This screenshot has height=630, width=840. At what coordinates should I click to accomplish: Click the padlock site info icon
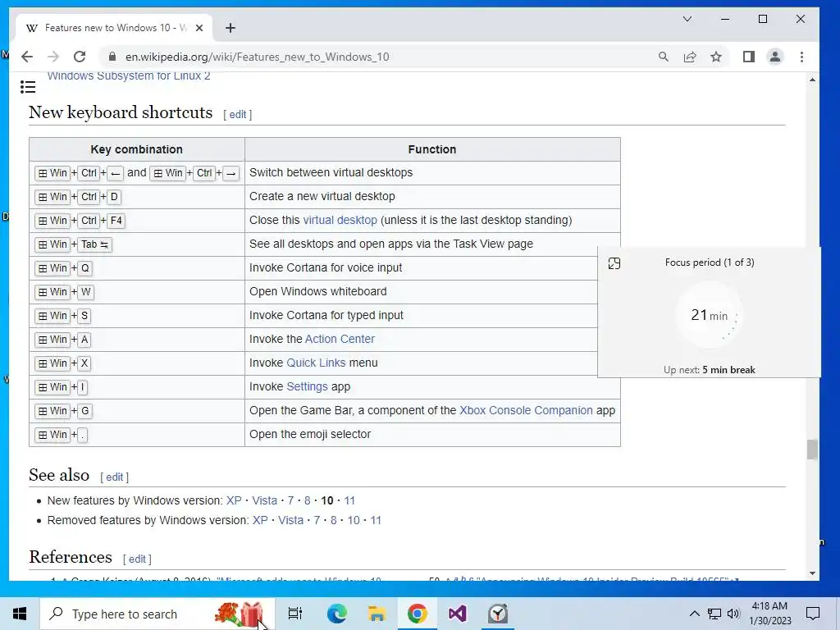point(112,57)
